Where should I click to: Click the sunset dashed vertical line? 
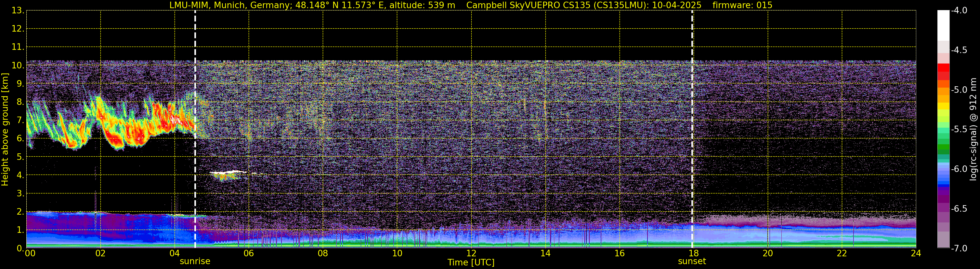692,129
